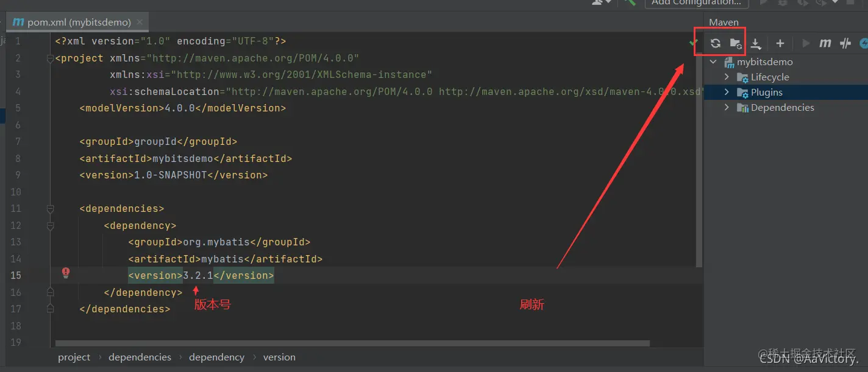Click the closing </dependency> tag

(143, 292)
